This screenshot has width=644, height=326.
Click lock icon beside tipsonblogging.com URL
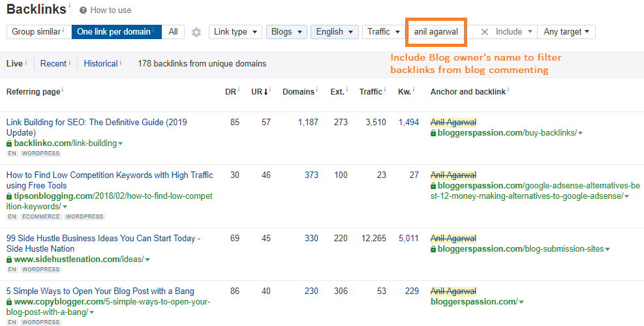click(9, 196)
